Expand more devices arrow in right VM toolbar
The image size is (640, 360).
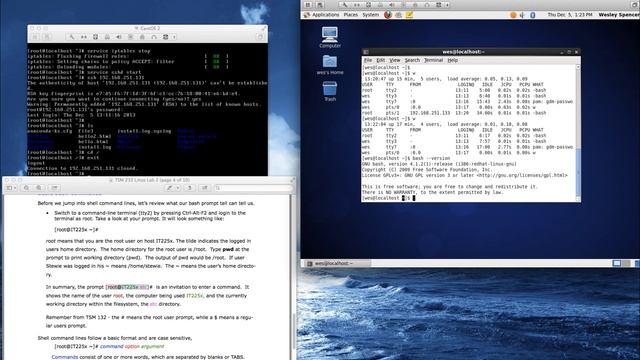[x=447, y=4]
